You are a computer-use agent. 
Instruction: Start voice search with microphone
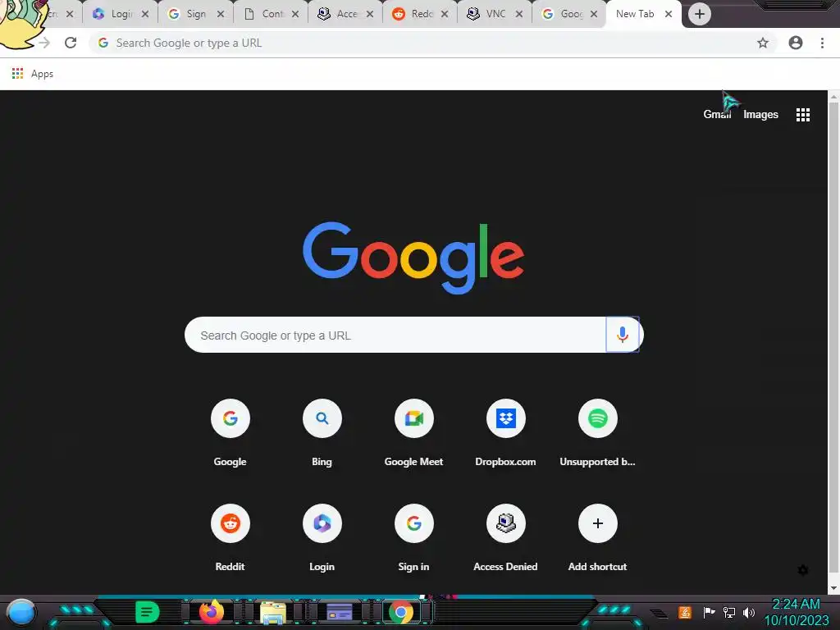coord(623,335)
